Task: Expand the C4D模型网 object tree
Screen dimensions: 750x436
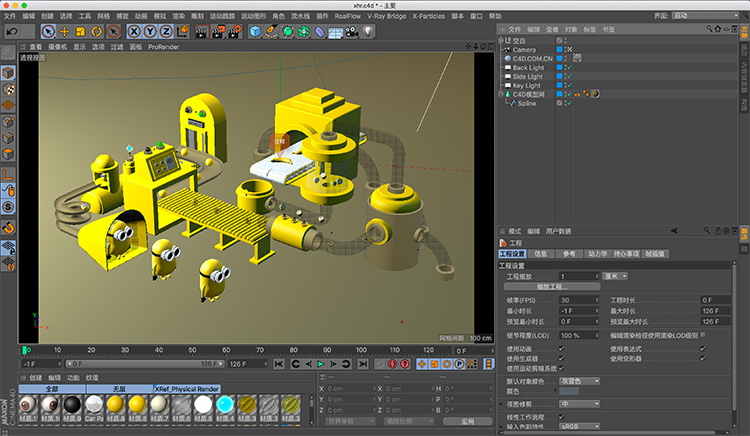Action: [501, 94]
